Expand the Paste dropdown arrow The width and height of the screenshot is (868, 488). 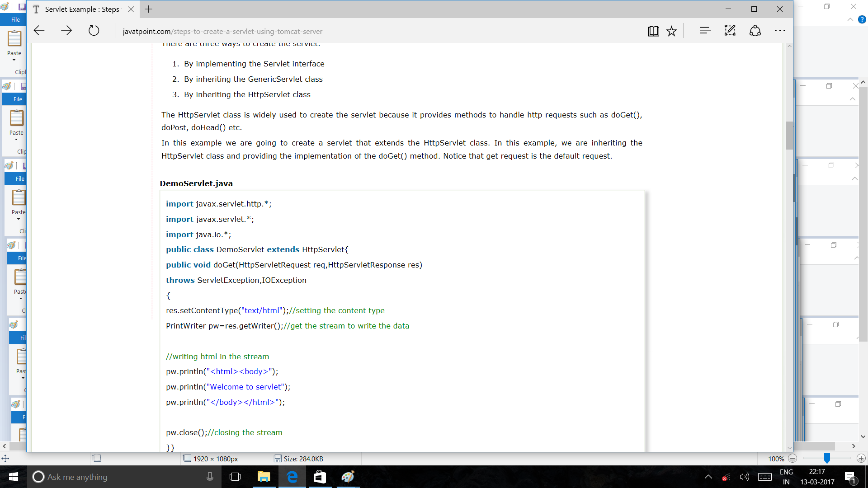click(x=14, y=60)
